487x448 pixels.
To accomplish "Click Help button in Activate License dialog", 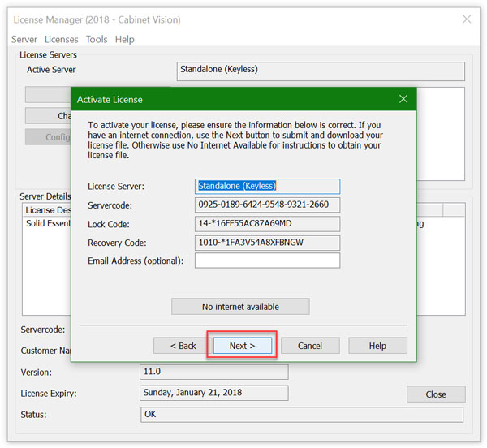I will click(x=377, y=346).
